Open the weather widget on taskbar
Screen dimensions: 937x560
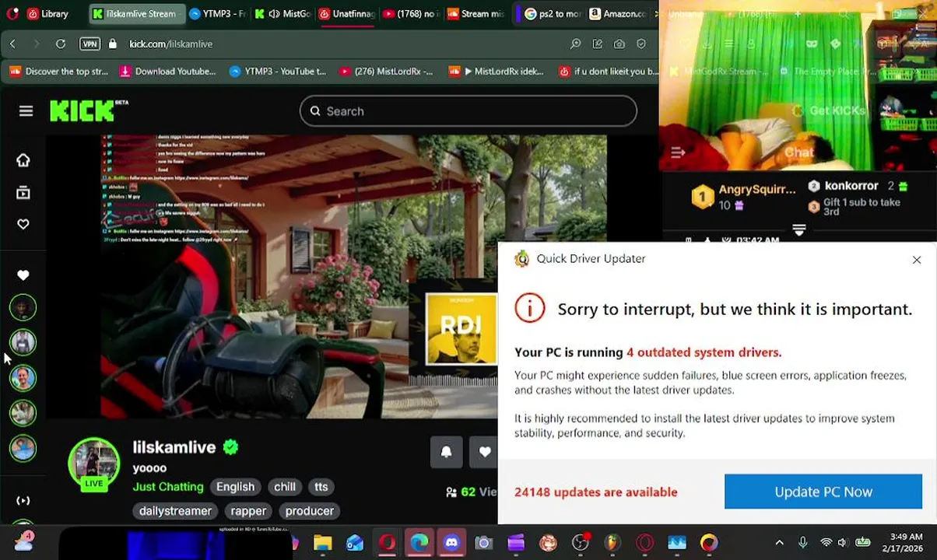23,541
